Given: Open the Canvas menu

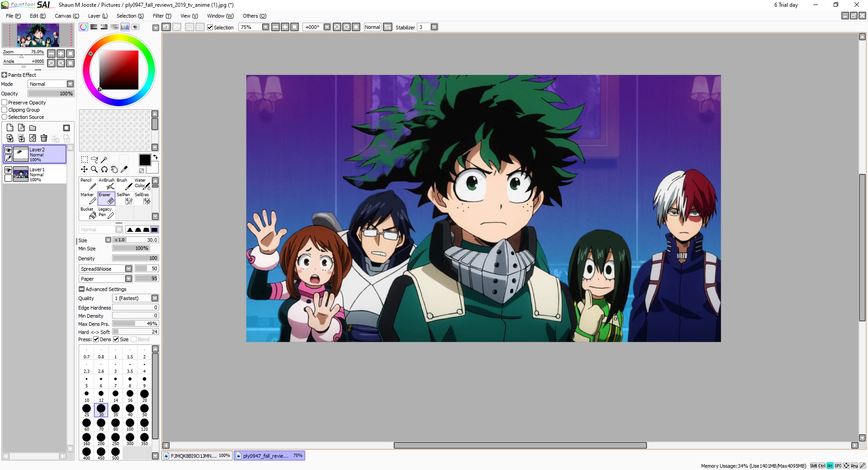Looking at the screenshot, I should pos(67,16).
